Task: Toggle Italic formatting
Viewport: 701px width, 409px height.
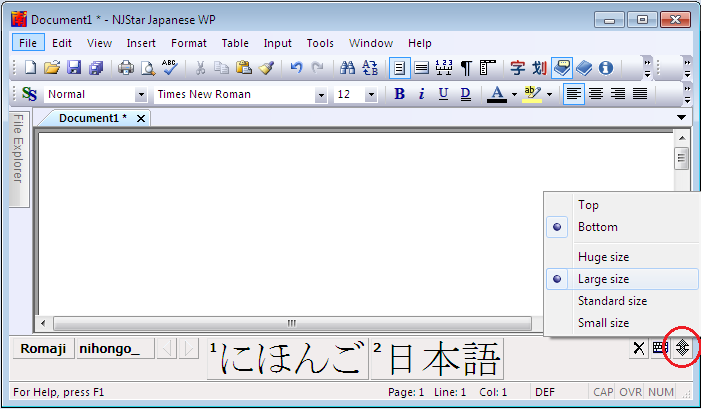Action: (421, 94)
